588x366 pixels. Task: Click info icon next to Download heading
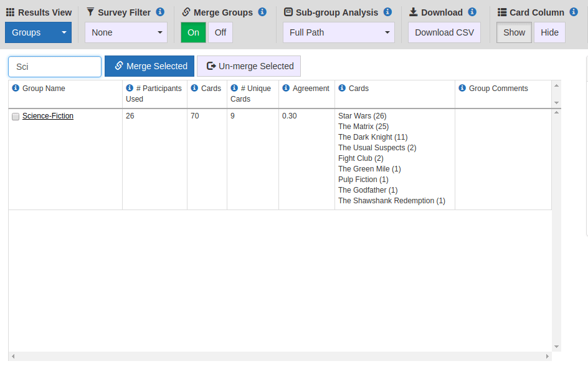point(472,12)
